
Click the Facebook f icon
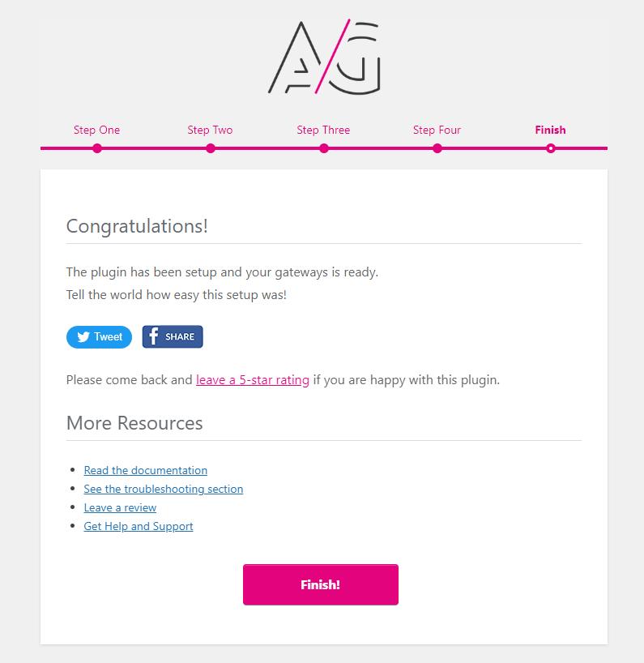click(153, 336)
